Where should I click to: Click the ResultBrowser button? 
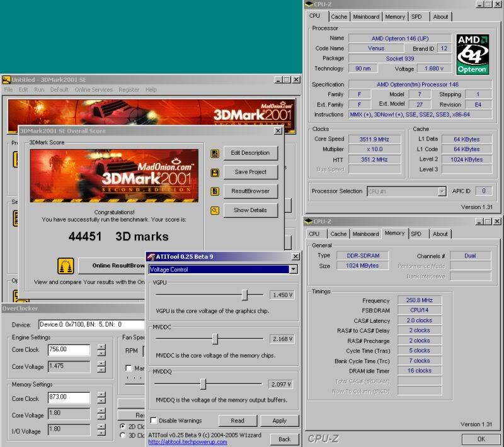[250, 191]
